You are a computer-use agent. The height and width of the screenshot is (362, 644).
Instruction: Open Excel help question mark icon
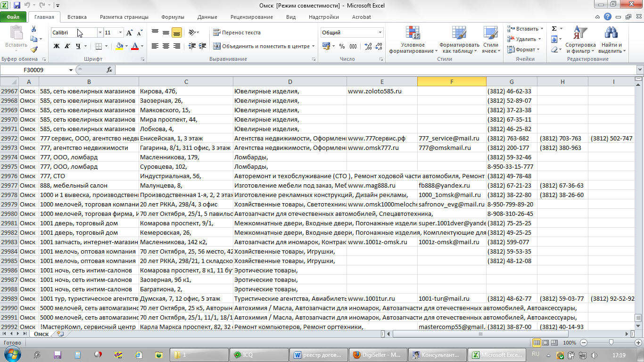pos(608,17)
